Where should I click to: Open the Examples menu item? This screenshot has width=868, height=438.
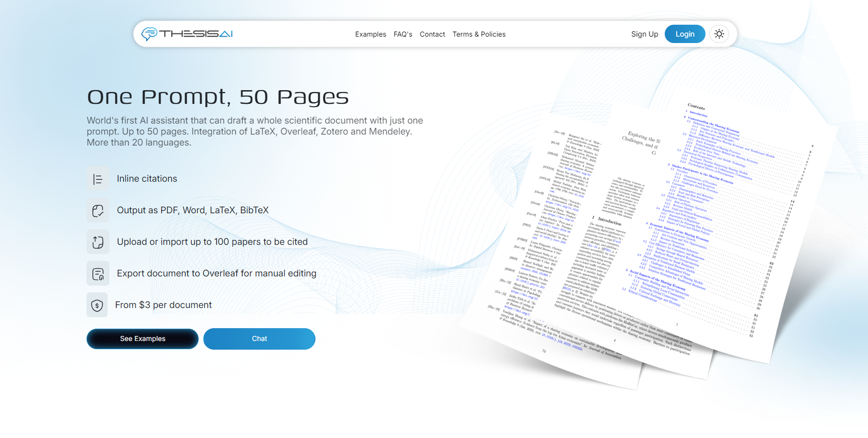[x=370, y=34]
